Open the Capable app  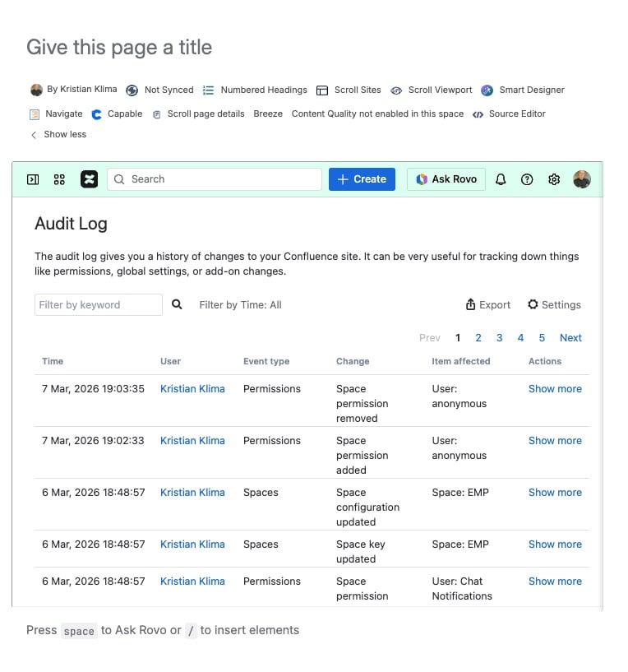117,114
